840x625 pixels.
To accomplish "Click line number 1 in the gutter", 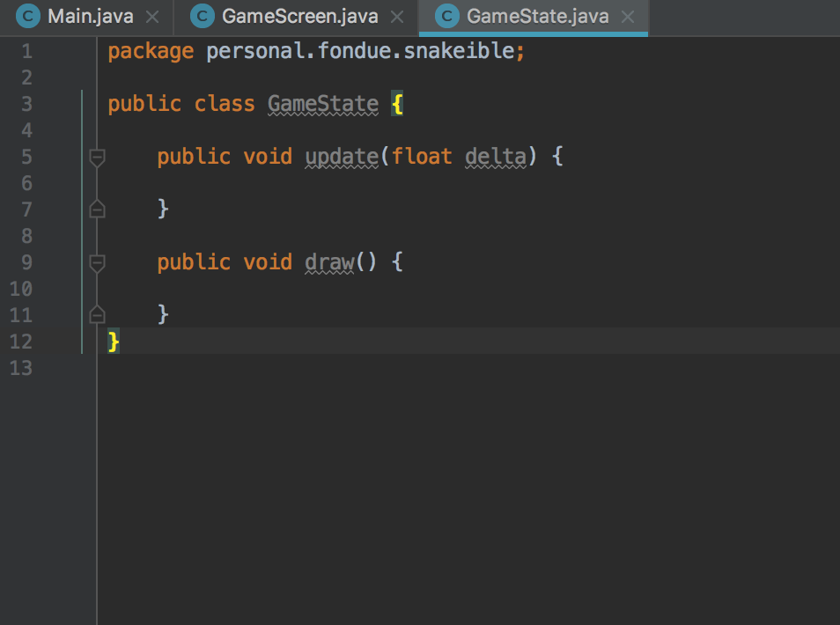I will point(26,51).
